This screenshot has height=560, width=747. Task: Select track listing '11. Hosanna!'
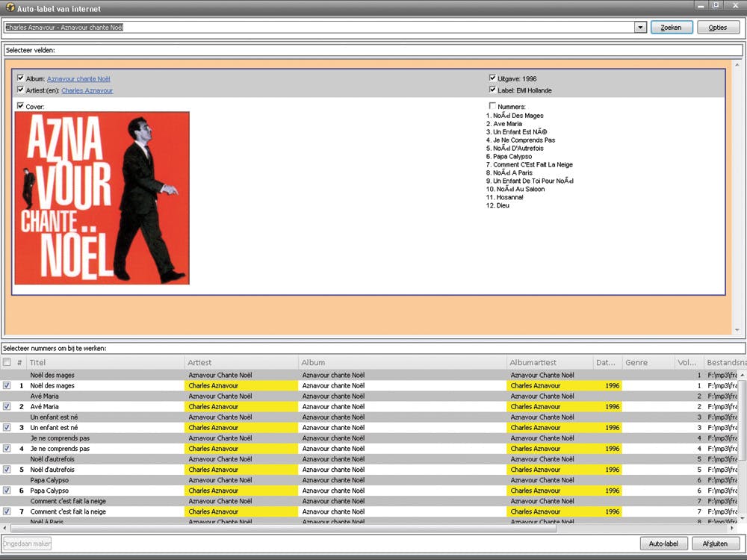(504, 197)
